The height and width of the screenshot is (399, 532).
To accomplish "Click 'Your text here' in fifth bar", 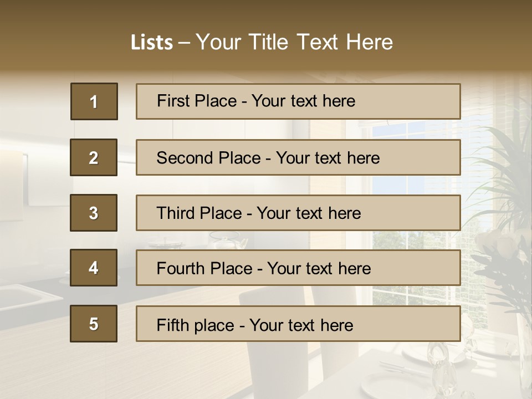I will tap(301, 325).
